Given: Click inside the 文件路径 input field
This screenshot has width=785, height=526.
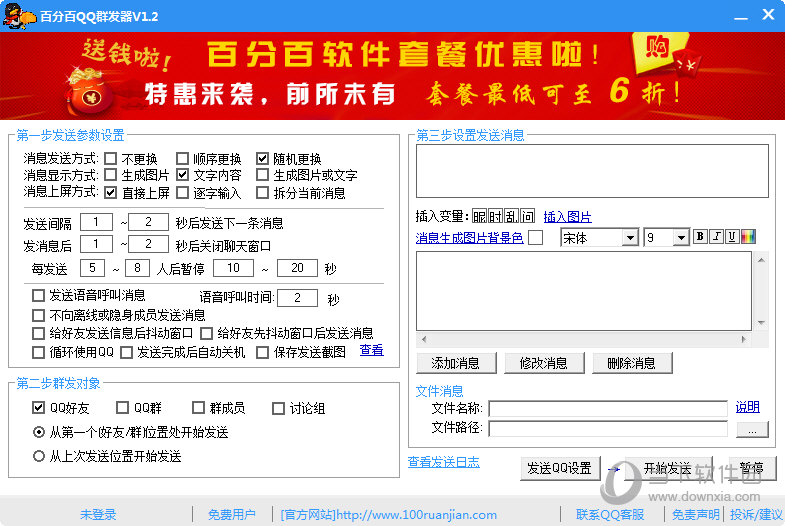Looking at the screenshot, I should click(x=608, y=428).
